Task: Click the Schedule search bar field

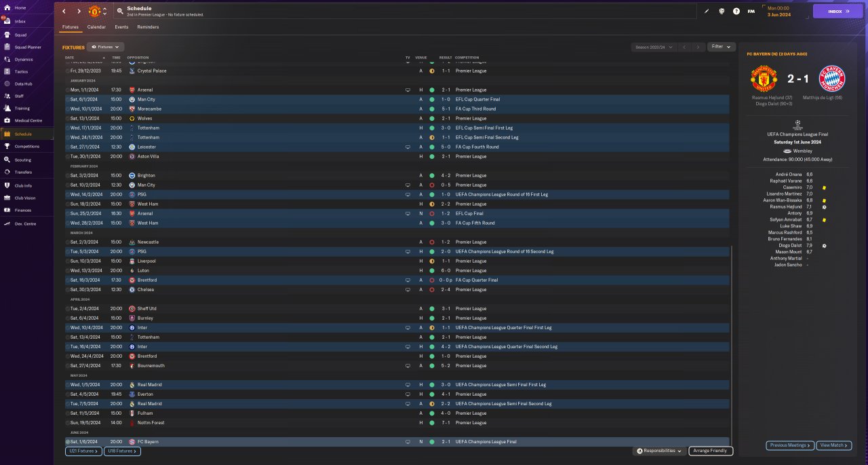Action: pyautogui.click(x=405, y=11)
